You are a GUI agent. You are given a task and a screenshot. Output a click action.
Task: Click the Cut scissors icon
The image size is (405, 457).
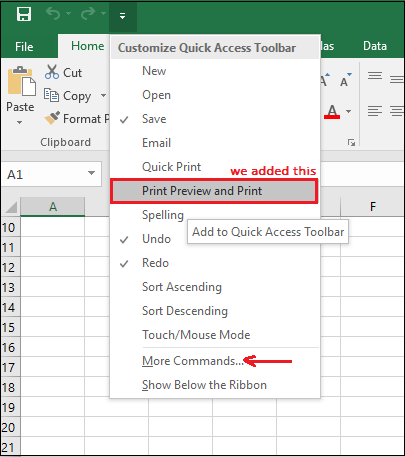[52, 72]
